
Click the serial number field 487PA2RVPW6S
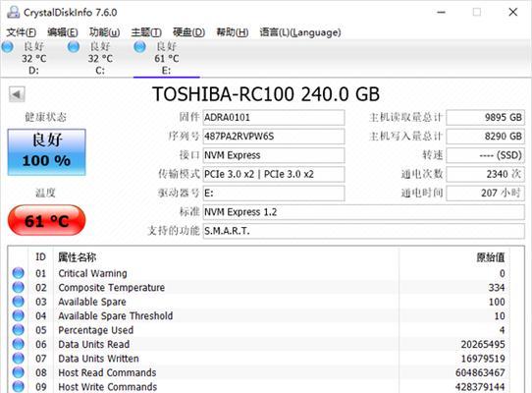(274, 137)
